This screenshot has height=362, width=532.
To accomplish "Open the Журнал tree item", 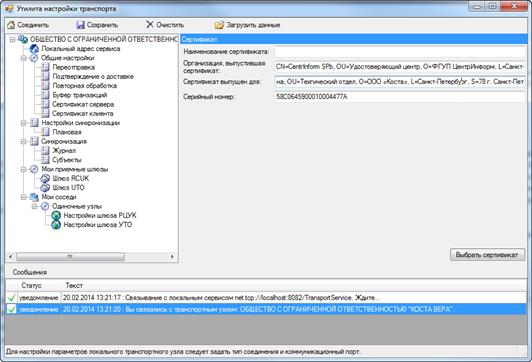I will (x=64, y=151).
